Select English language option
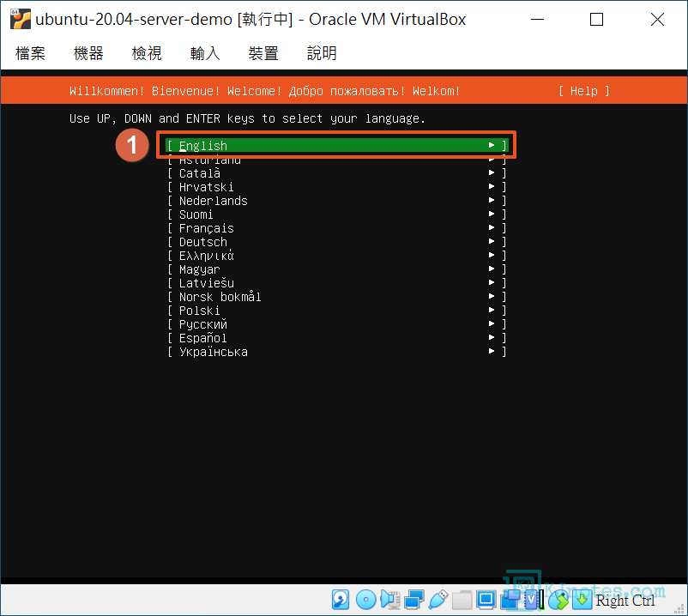Viewport: 688px width, 616px height. point(336,145)
